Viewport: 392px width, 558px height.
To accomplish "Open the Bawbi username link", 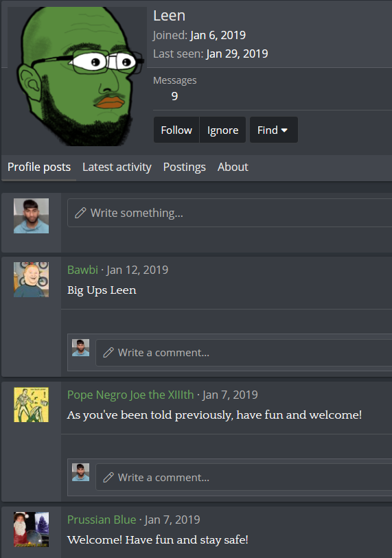I will click(x=82, y=270).
